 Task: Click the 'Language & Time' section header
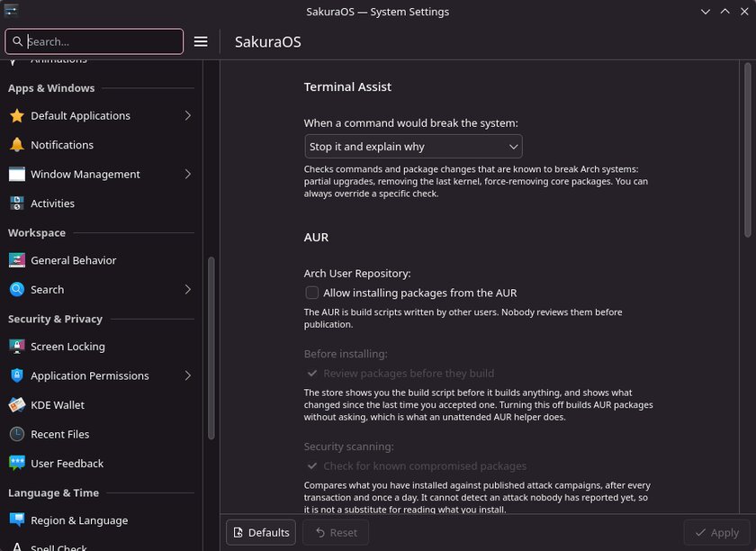click(x=53, y=492)
